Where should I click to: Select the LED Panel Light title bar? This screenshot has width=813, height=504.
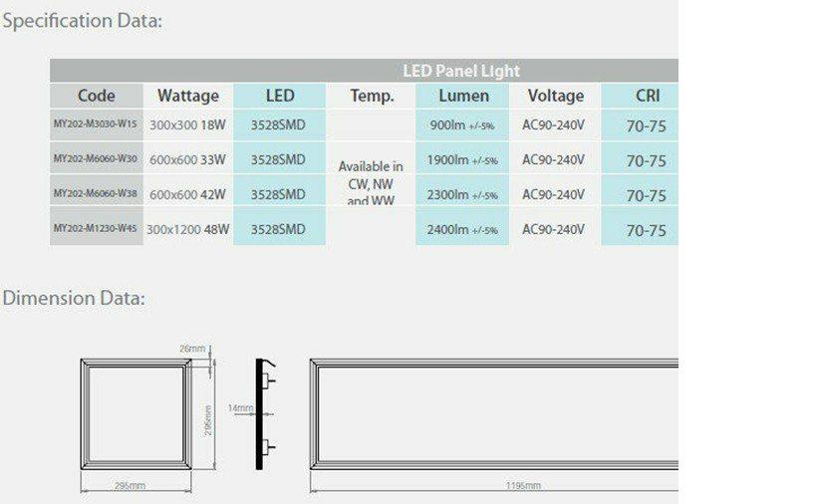(x=460, y=71)
